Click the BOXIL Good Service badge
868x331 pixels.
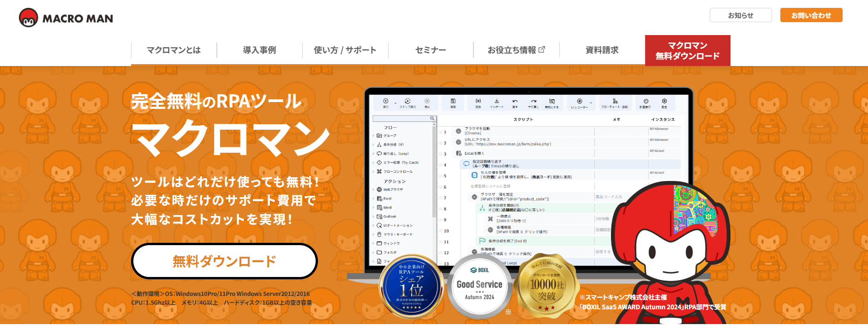click(479, 287)
